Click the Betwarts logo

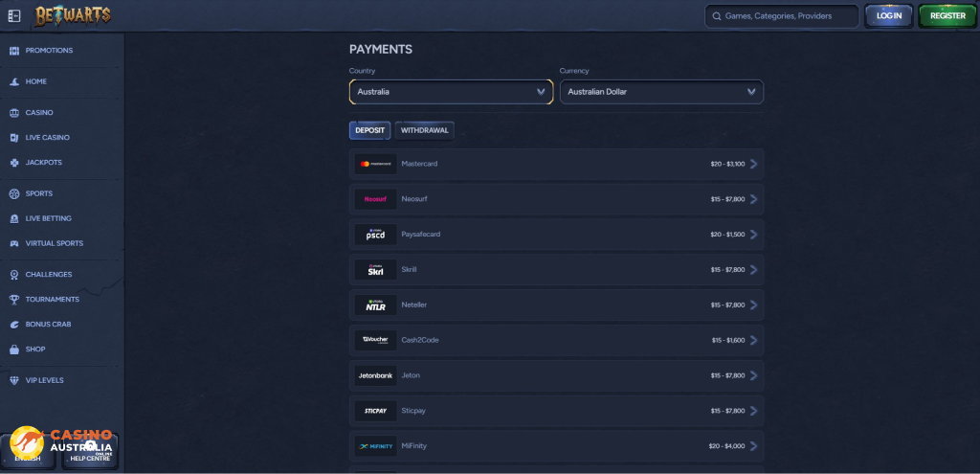(73, 16)
